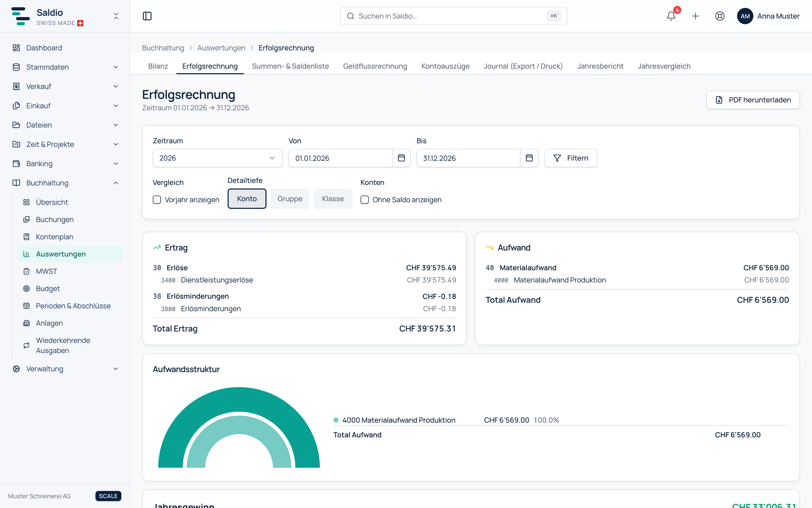Expand the Banking menu
The image size is (812, 508).
click(65, 164)
